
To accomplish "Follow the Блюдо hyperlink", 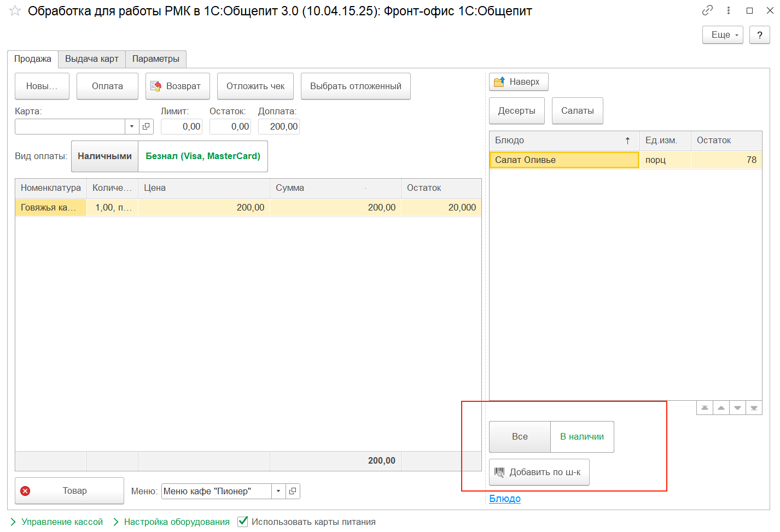I will 504,499.
